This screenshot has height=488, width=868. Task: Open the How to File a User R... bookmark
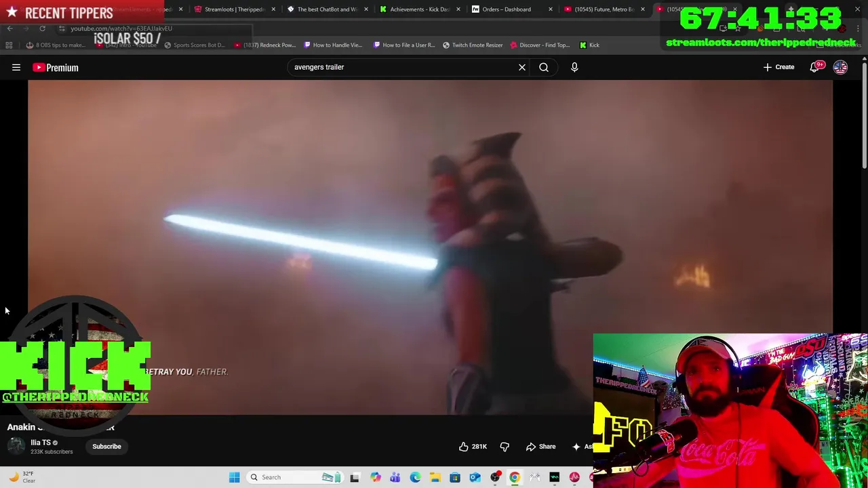point(404,45)
